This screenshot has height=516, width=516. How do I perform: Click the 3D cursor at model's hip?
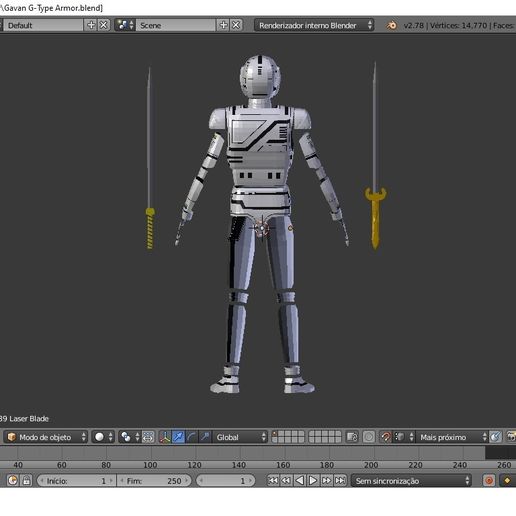pyautogui.click(x=262, y=228)
